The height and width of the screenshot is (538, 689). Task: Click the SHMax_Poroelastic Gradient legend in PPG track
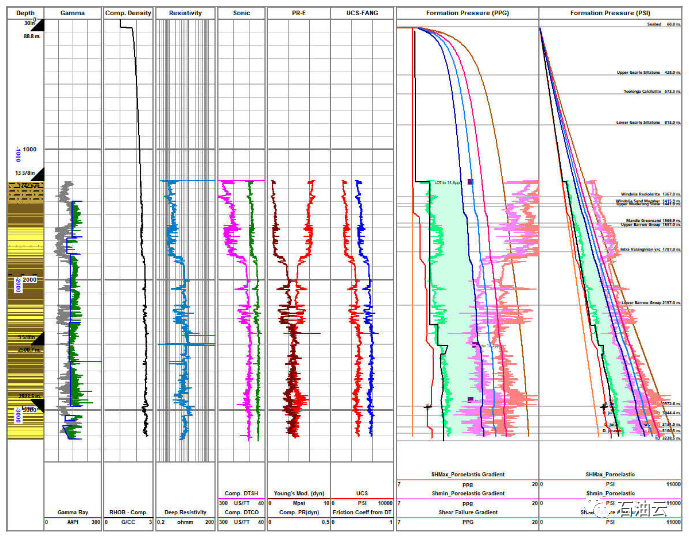coord(467,473)
